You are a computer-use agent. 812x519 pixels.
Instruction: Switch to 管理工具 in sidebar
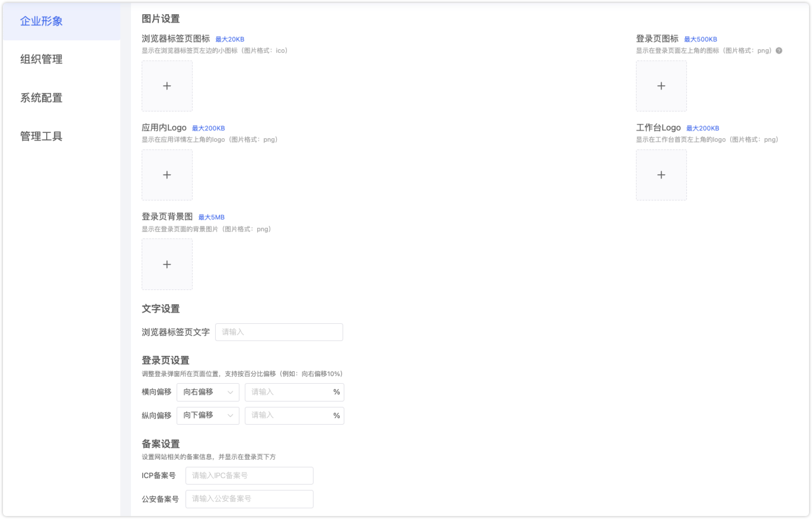pos(41,136)
